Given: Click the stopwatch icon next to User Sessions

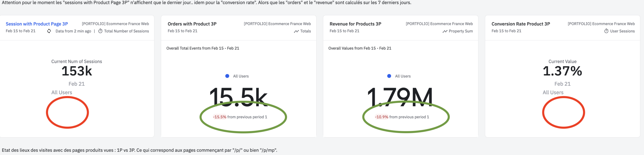Looking at the screenshot, I should point(606,31).
